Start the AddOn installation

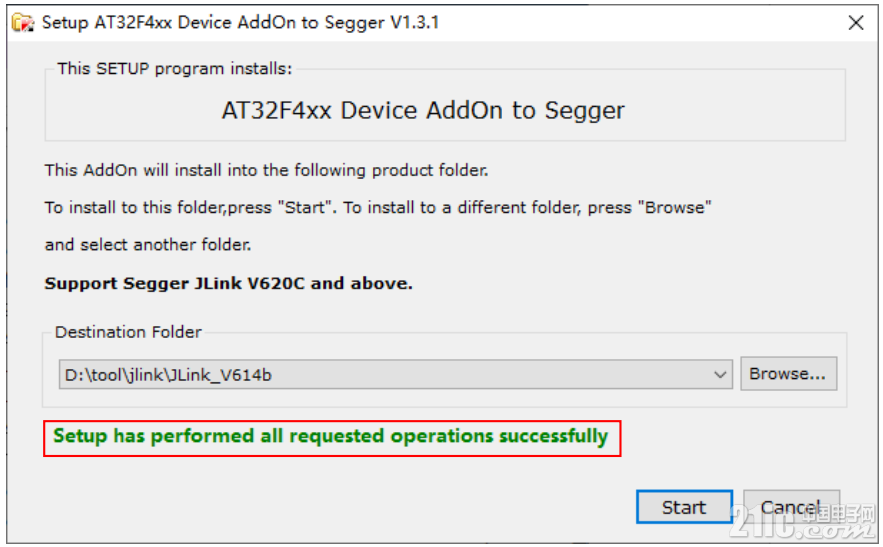point(684,507)
